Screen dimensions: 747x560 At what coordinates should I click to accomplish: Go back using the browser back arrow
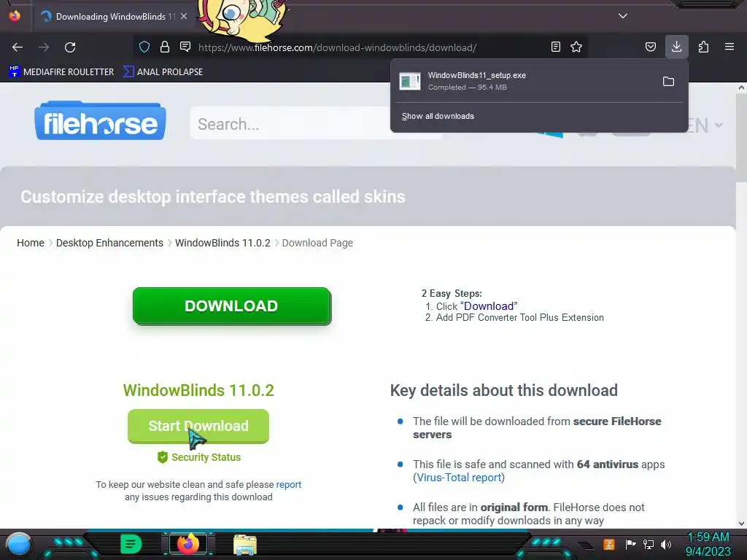18,47
